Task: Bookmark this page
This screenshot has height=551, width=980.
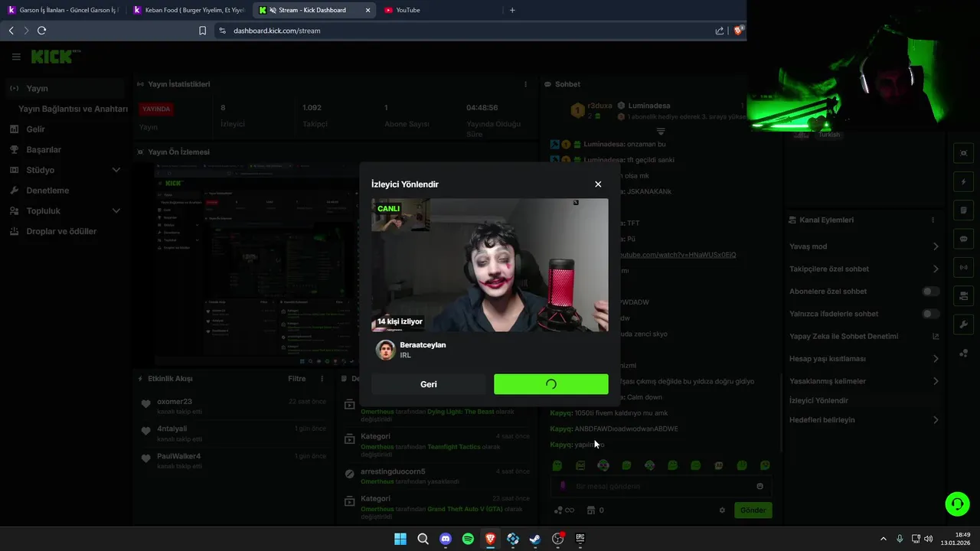Action: (x=202, y=31)
